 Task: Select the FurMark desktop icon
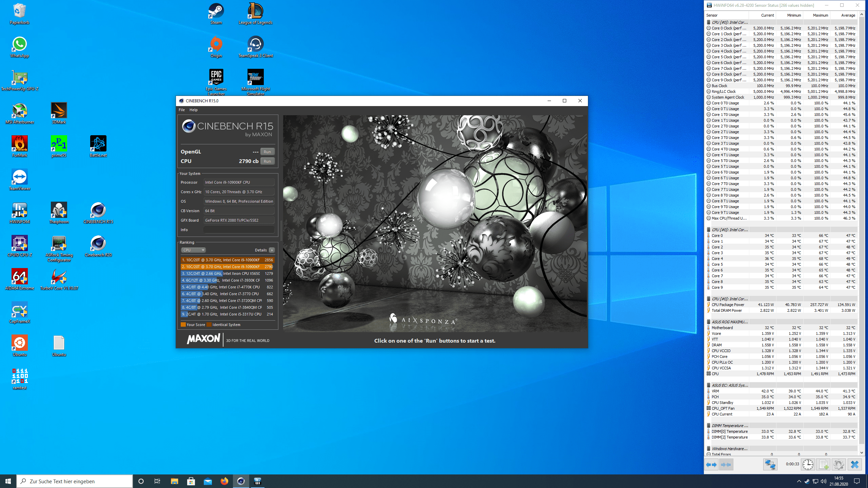tap(19, 147)
